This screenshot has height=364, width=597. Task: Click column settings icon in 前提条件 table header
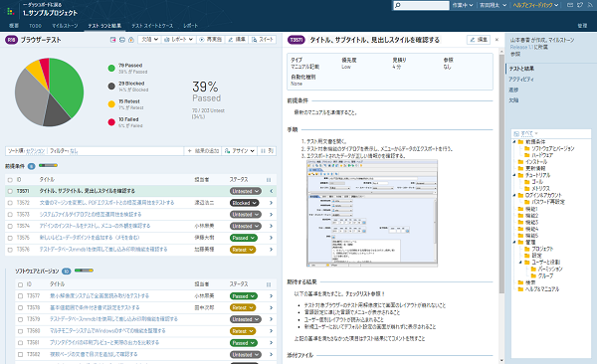click(269, 180)
